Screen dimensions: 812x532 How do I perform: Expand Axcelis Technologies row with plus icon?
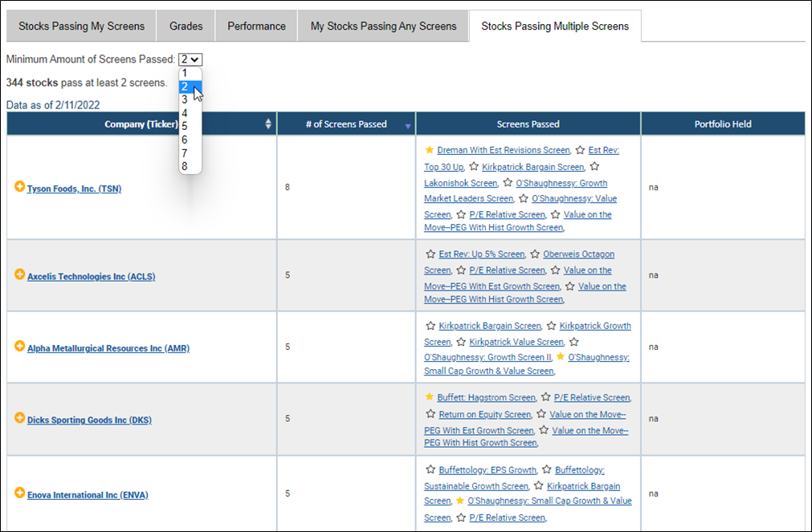coord(20,274)
